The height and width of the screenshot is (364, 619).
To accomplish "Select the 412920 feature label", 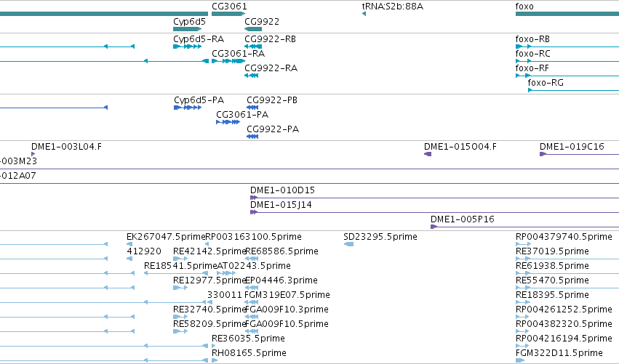I will tap(144, 251).
